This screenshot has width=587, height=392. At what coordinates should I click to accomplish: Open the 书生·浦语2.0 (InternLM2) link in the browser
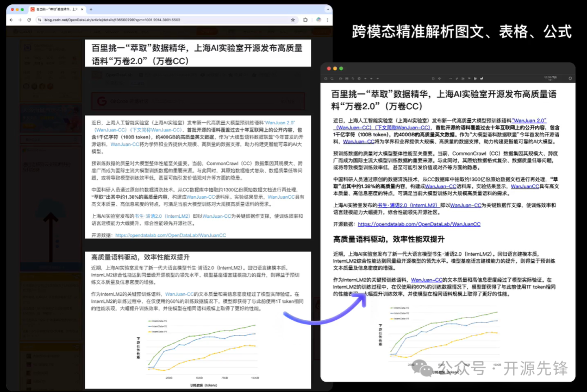point(162,216)
